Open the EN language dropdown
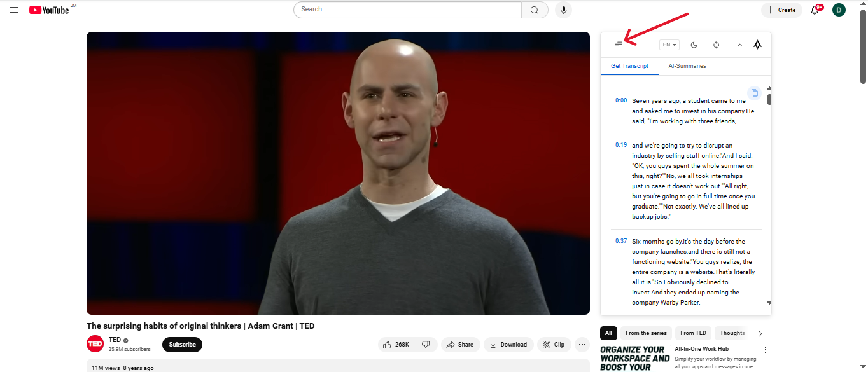 pos(669,45)
